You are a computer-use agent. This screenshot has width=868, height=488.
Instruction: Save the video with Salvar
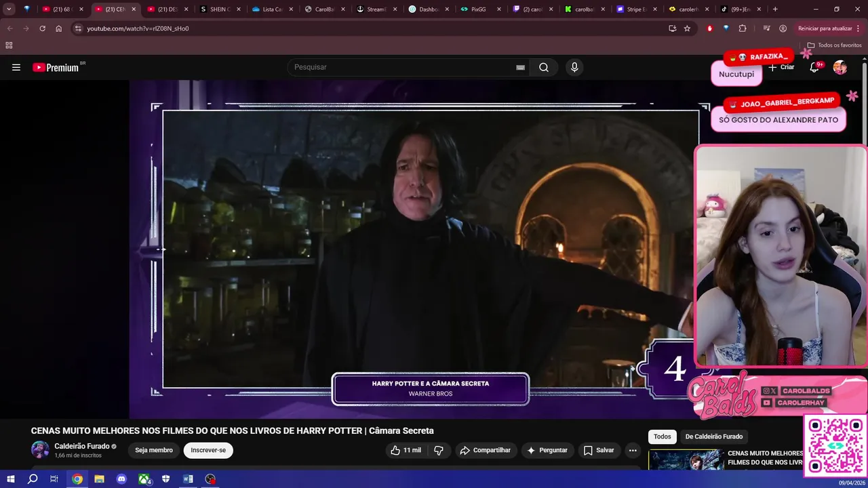(x=598, y=450)
